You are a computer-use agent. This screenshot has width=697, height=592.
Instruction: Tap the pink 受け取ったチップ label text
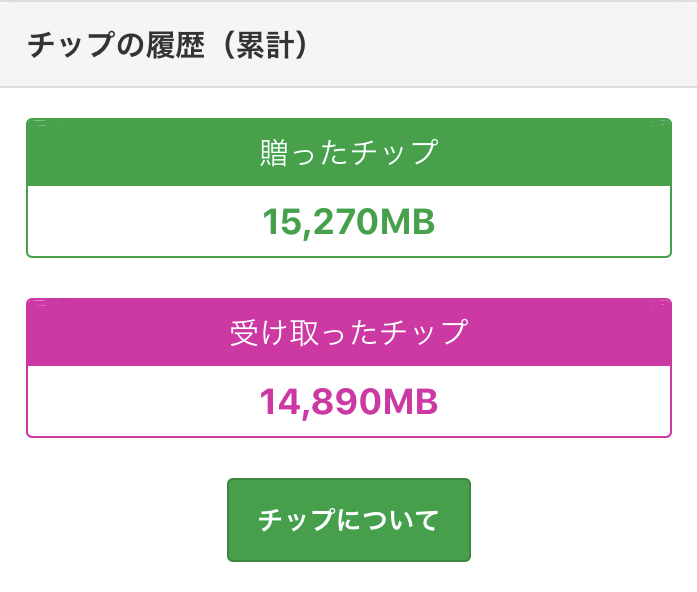tap(348, 332)
